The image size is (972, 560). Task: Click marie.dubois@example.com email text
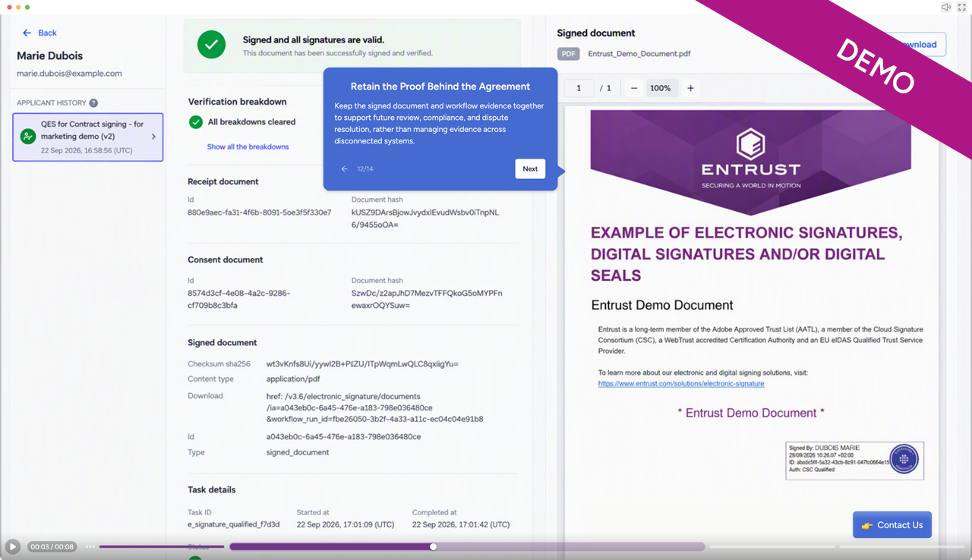69,74
